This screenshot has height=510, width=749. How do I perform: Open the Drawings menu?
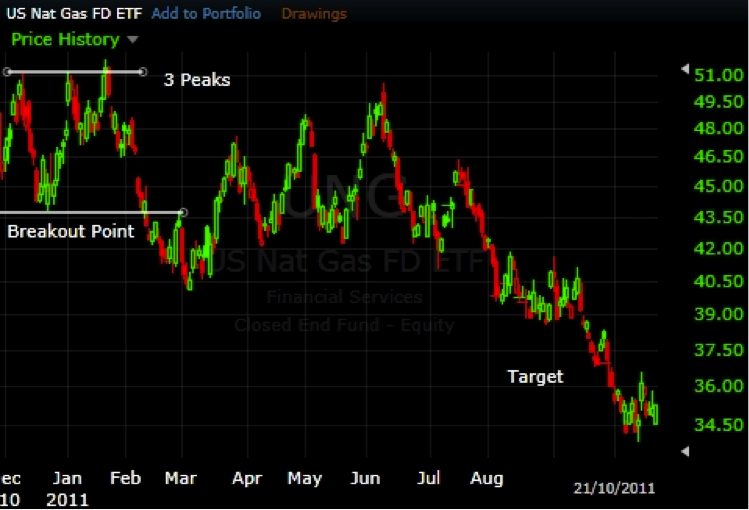314,14
